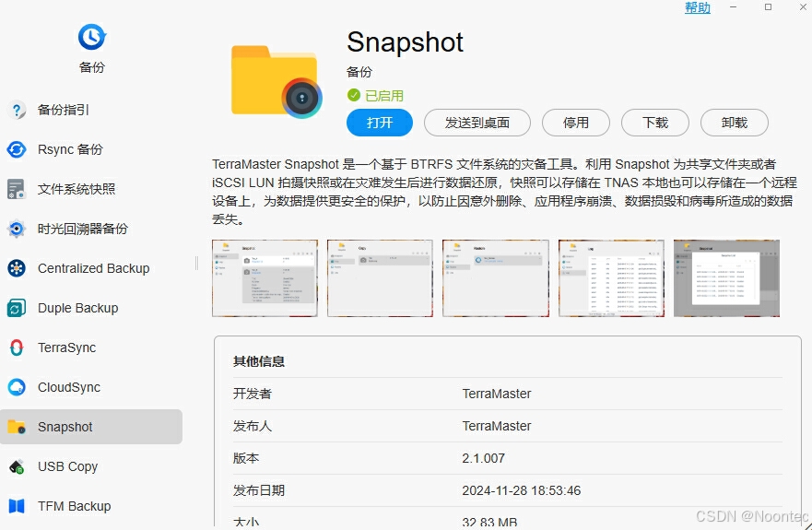Click the 文件系统快照 icon
This screenshot has height=530, width=812.
(x=17, y=189)
